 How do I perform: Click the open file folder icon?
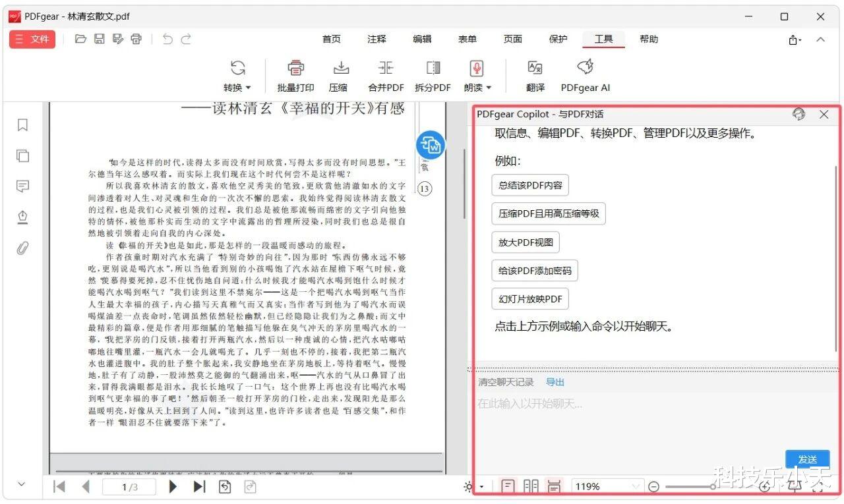coord(80,39)
